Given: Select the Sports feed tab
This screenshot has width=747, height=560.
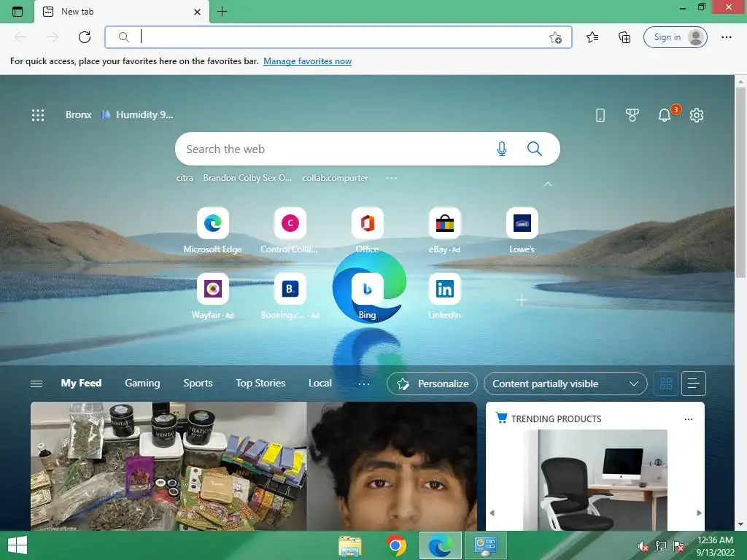Looking at the screenshot, I should pyautogui.click(x=198, y=384).
